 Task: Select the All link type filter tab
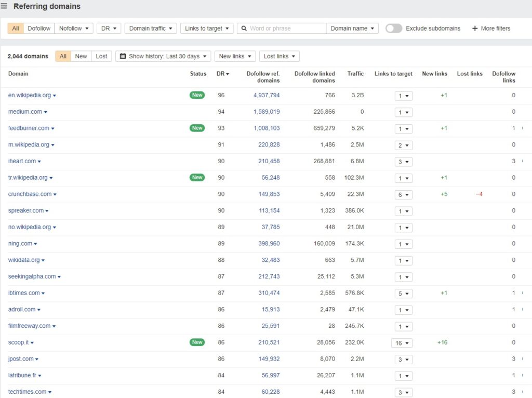(x=16, y=29)
